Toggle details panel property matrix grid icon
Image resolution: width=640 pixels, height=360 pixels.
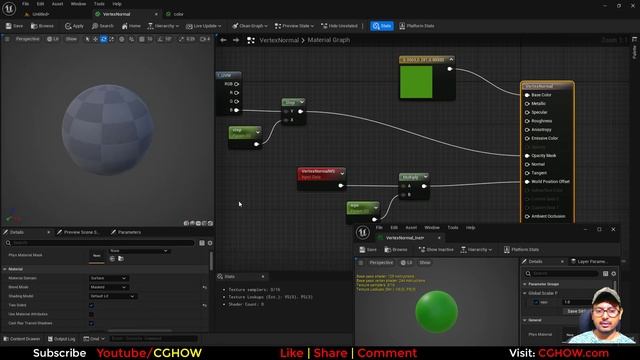(x=202, y=243)
